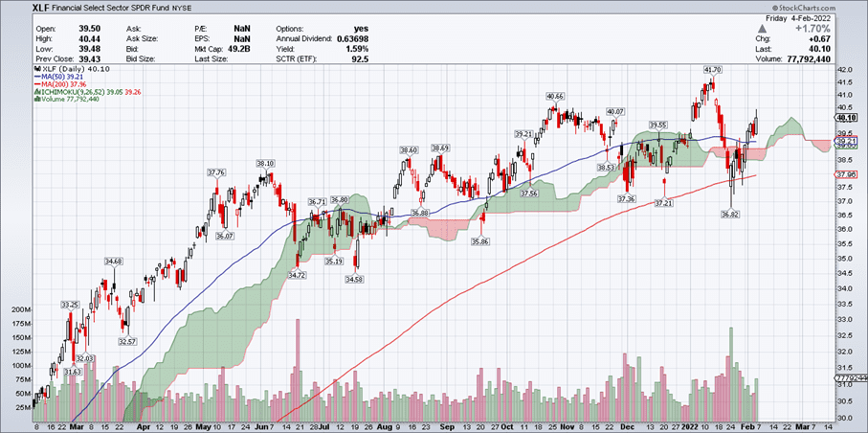Click the up-triangle change indicator beside +1.70%
The image size is (868, 433).
(763, 29)
